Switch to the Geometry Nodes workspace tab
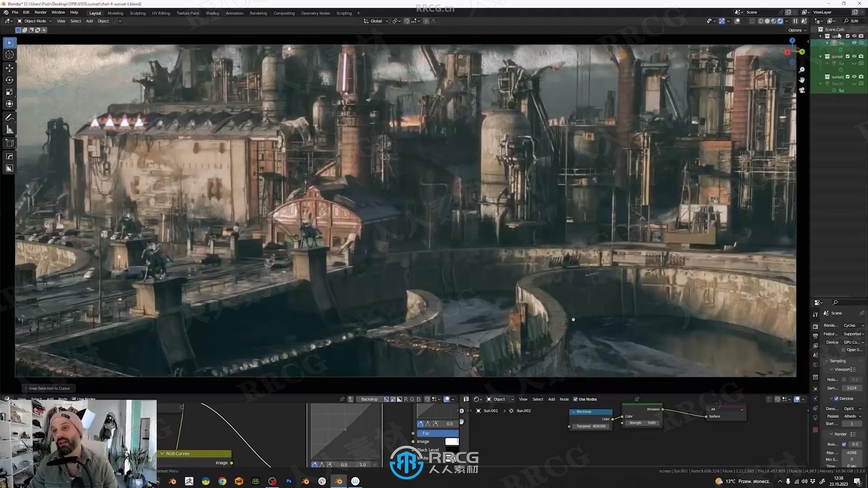Viewport: 868px width, 488px height. 316,13
